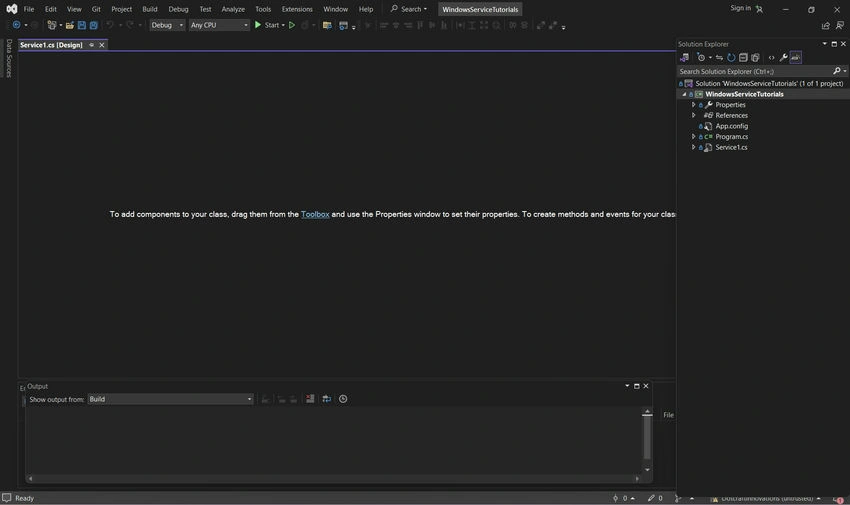Open the File menu
Screen dimensions: 850x505
coord(29,9)
